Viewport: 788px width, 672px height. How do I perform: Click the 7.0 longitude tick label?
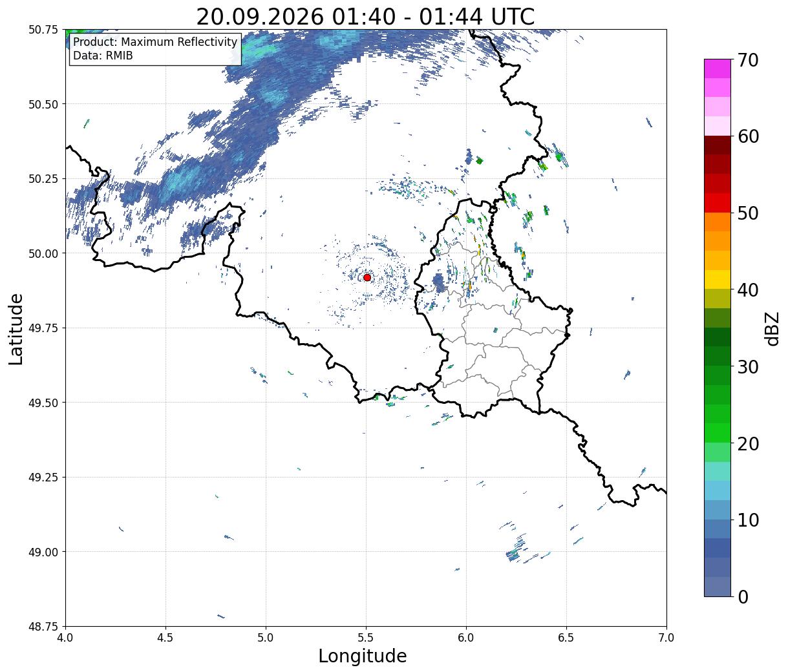point(666,638)
